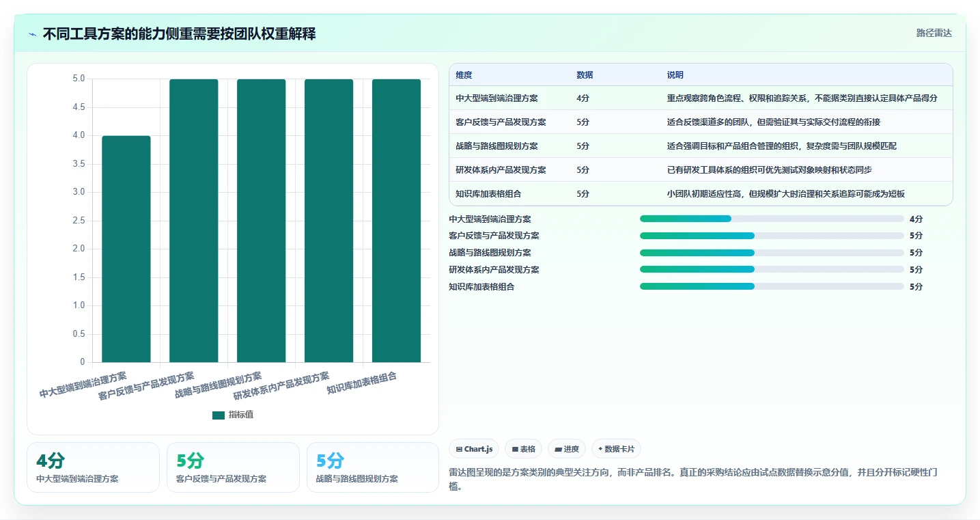This screenshot has width=980, height=520.
Task: Click the lightning icon beside the title
Action: pos(33,34)
